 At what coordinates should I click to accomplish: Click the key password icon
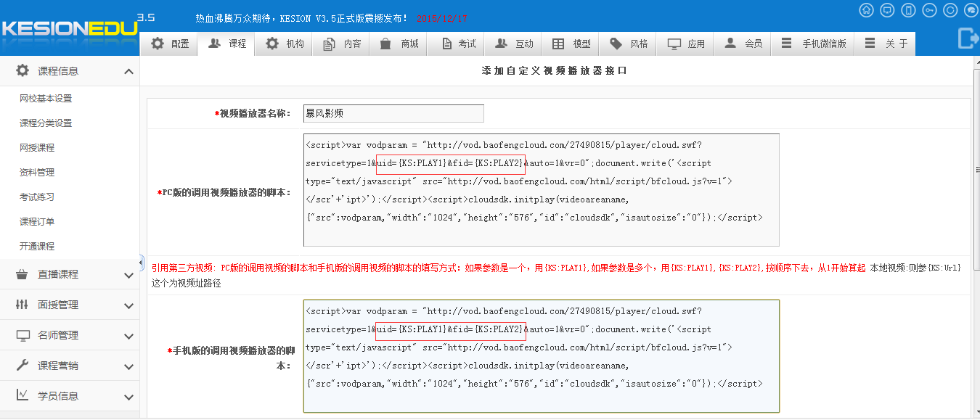click(x=929, y=10)
